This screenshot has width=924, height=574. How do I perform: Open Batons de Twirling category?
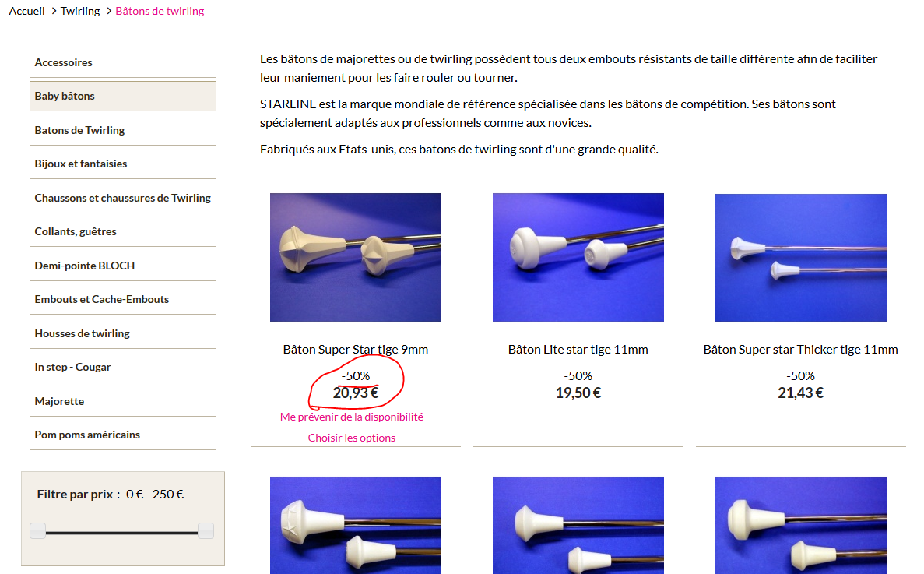79,130
